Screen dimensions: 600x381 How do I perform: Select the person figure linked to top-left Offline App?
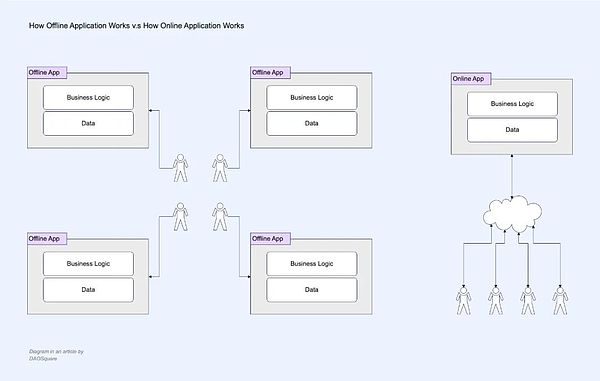[x=180, y=168]
